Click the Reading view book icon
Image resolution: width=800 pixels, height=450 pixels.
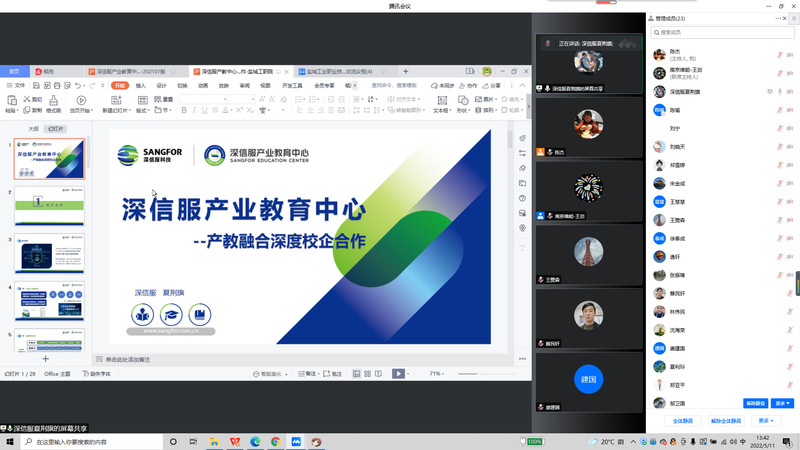[x=378, y=374]
